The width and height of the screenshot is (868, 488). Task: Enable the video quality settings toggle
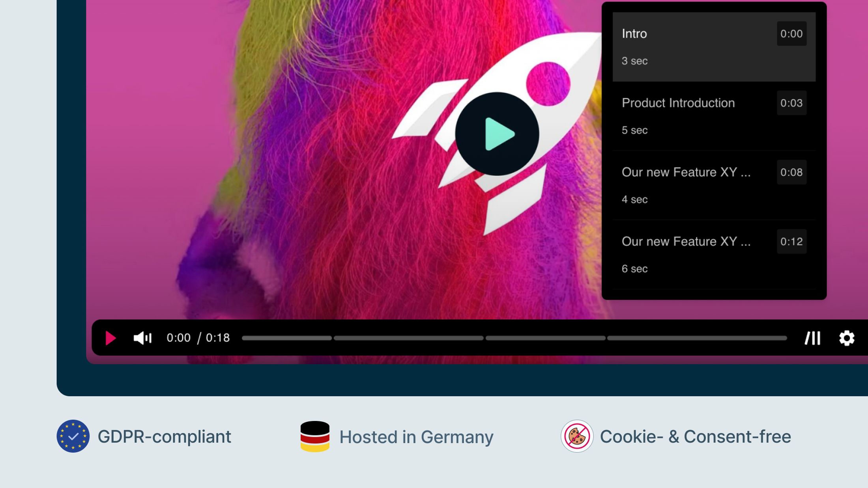(x=847, y=339)
